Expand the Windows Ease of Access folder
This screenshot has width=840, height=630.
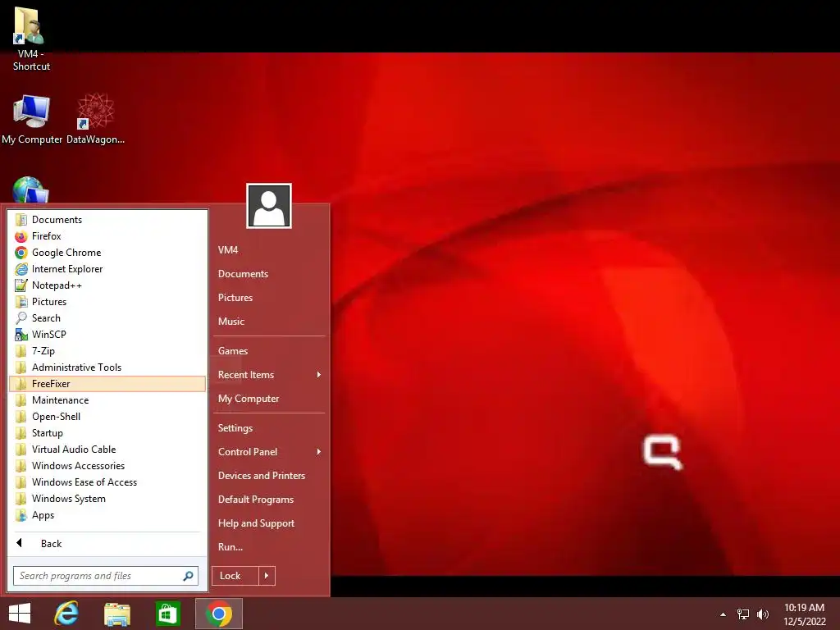point(107,482)
